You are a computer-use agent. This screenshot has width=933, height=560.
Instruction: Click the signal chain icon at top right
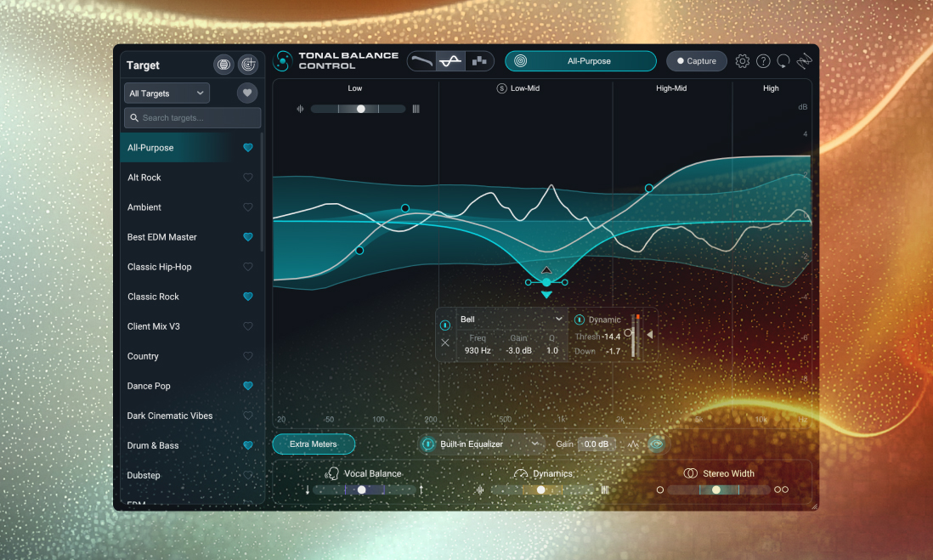pos(804,60)
